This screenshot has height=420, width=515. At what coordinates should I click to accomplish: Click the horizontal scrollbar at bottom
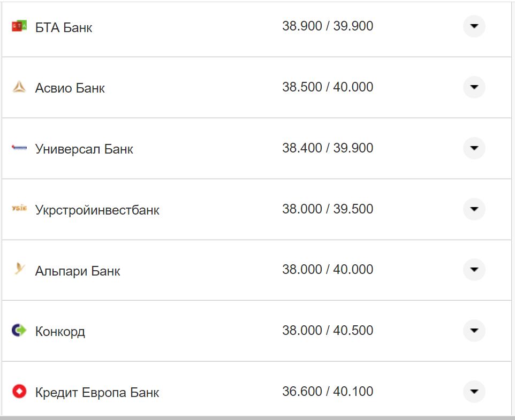(257, 417)
